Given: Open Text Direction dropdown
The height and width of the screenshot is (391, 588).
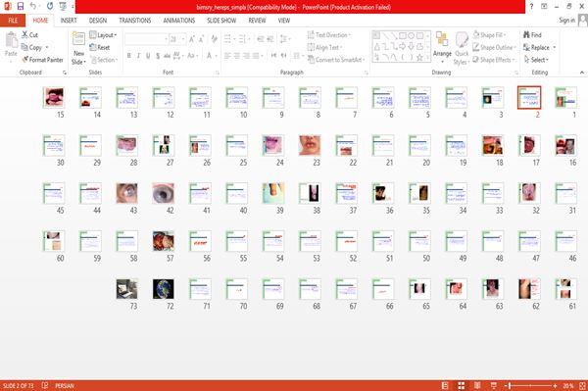Looking at the screenshot, I should coord(329,35).
